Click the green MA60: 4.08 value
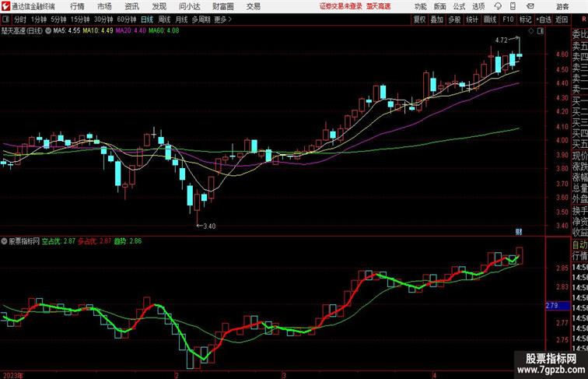The image size is (588, 379). pyautogui.click(x=164, y=31)
